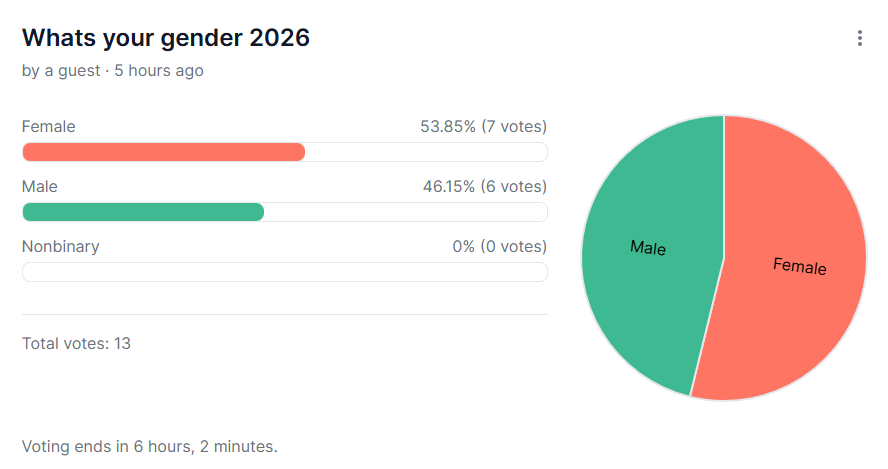Click the 53.85% (7 votes) result text
The width and height of the screenshot is (888, 469).
[x=484, y=126]
